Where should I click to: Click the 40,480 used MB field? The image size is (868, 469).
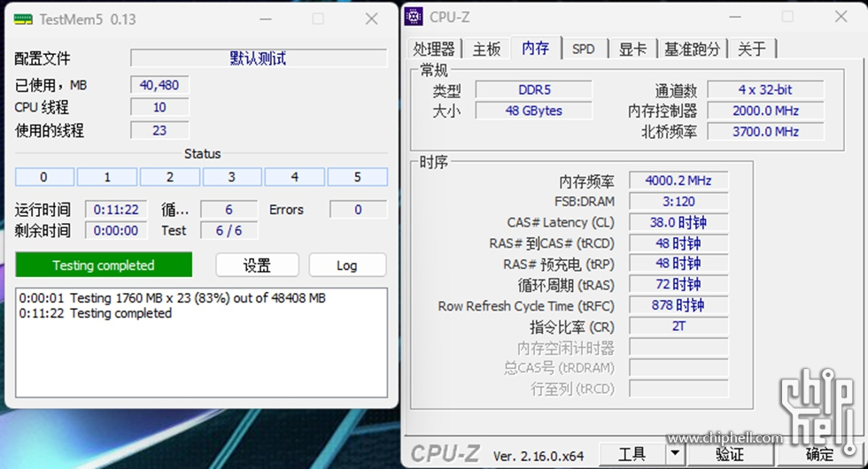click(159, 85)
